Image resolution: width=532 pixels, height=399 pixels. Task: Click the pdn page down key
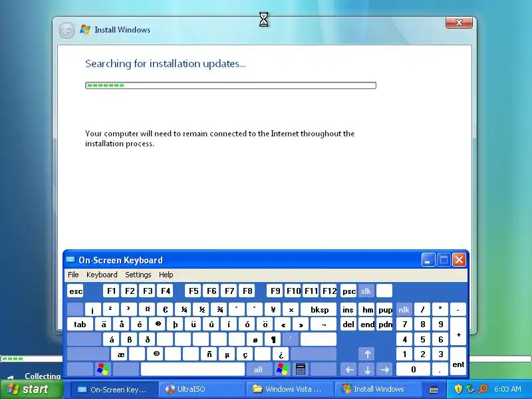(x=385, y=325)
